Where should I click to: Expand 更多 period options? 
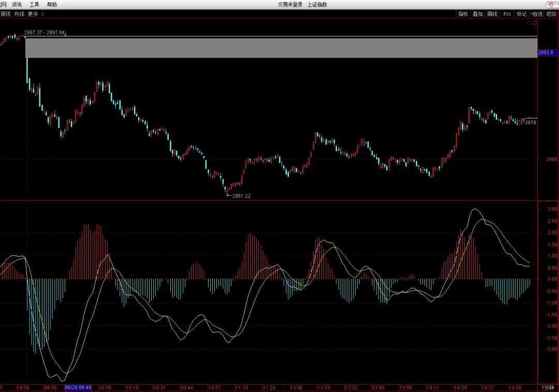35,14
